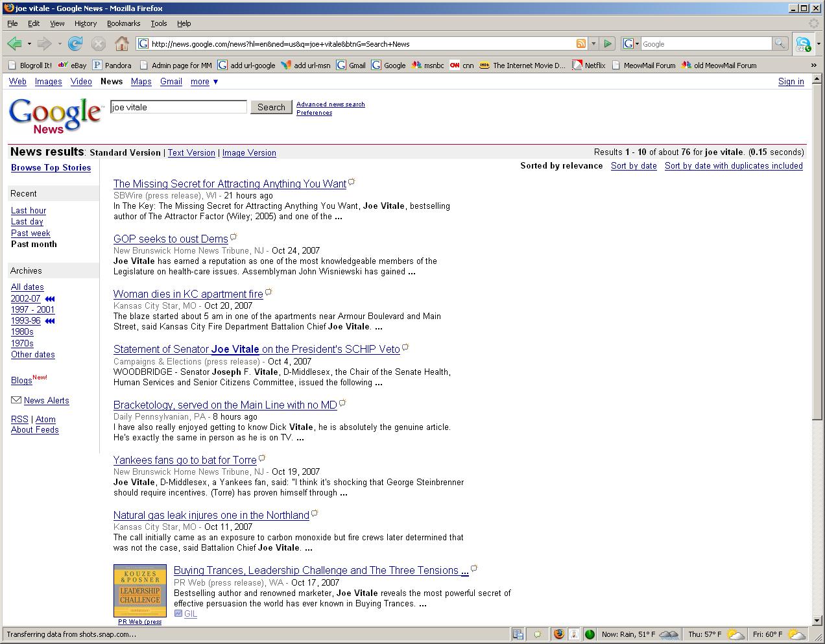Image resolution: width=825 pixels, height=644 pixels.
Task: Click the vertical scrollbar down arrow
Action: (817, 621)
